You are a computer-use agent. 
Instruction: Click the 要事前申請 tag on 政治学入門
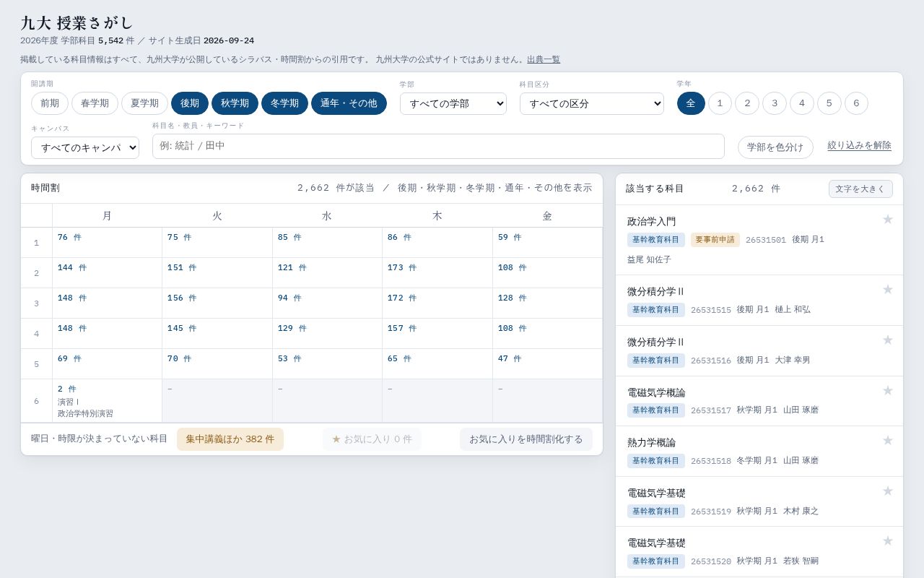click(715, 240)
